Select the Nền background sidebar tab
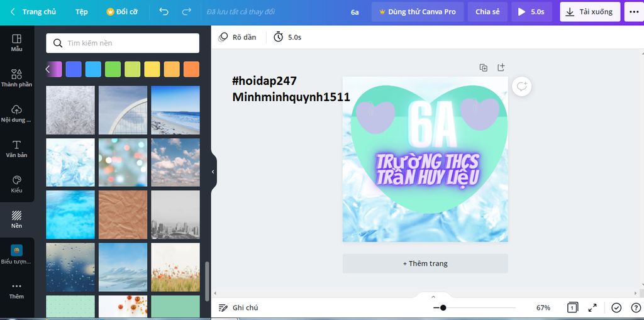 pyautogui.click(x=17, y=219)
